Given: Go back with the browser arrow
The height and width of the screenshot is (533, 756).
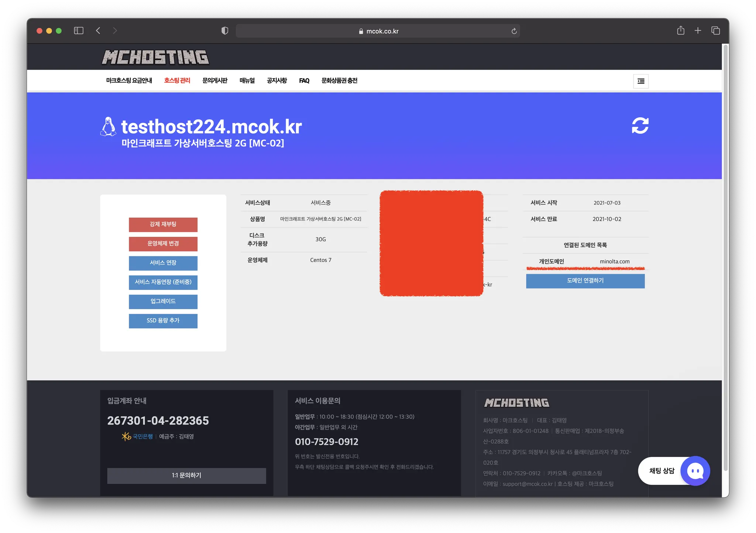Looking at the screenshot, I should click(98, 31).
